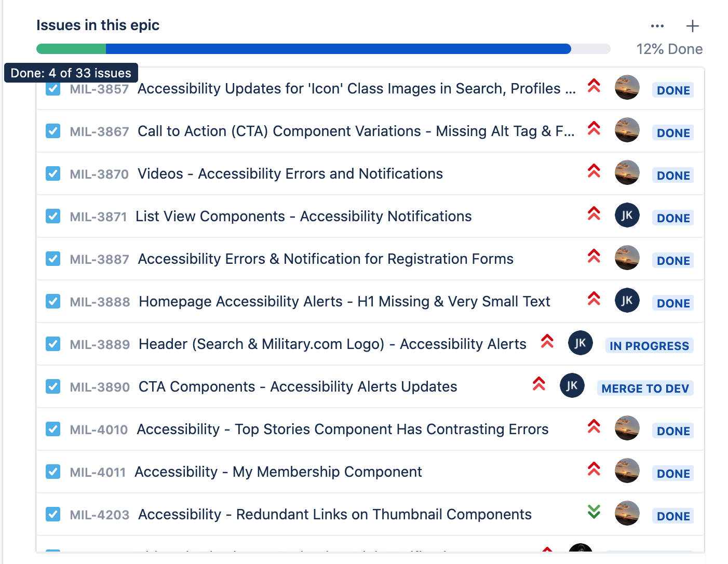Open 'Header (Search & Military.com Logo)' issue
The width and height of the screenshot is (728, 564).
332,344
